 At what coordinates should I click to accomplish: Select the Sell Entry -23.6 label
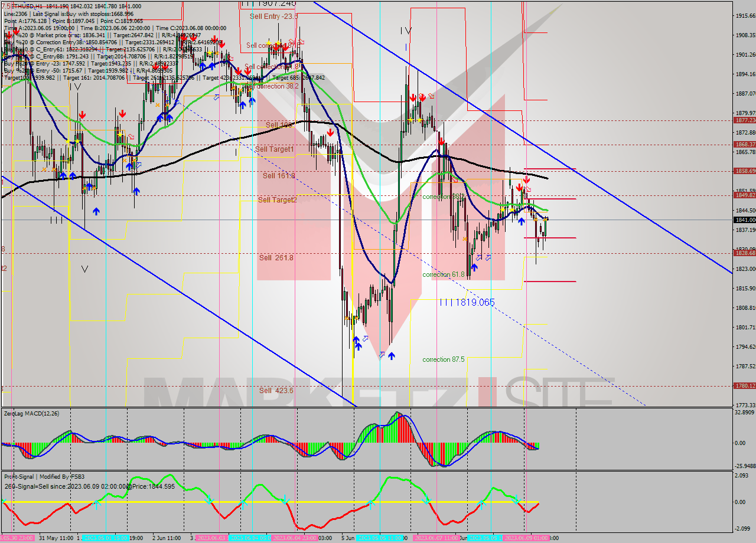pyautogui.click(x=272, y=17)
